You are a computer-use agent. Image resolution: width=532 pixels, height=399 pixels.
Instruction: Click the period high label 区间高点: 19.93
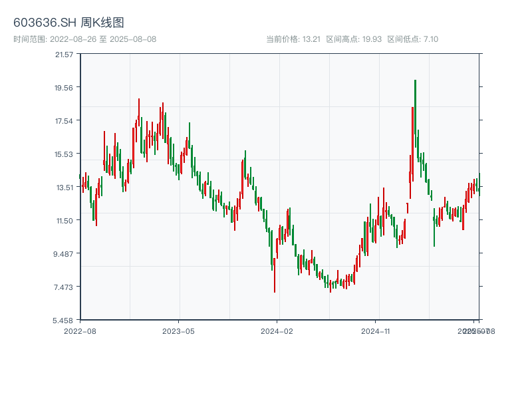[354, 39]
